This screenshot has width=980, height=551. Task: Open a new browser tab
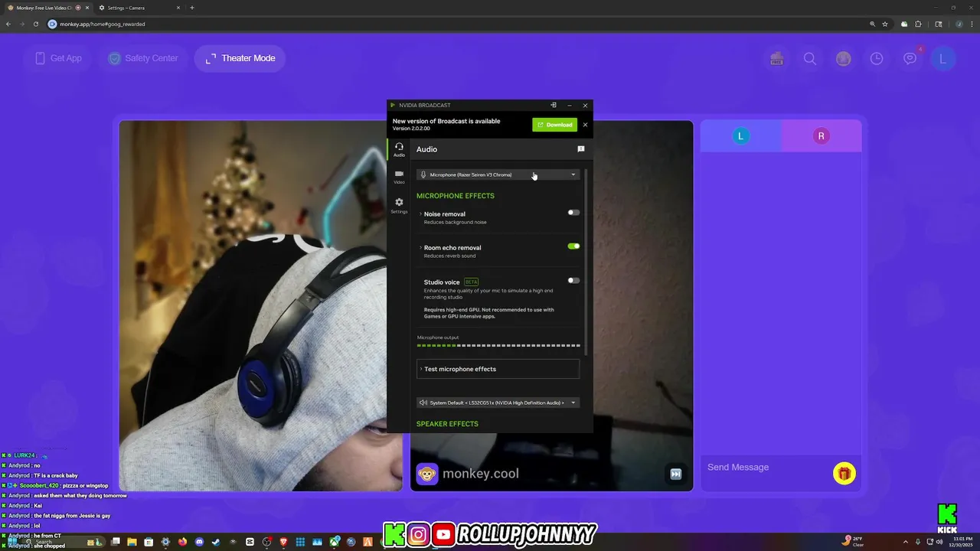(x=191, y=8)
